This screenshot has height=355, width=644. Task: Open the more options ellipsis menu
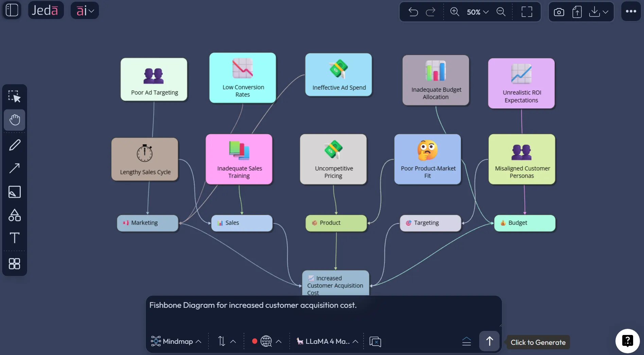(631, 11)
